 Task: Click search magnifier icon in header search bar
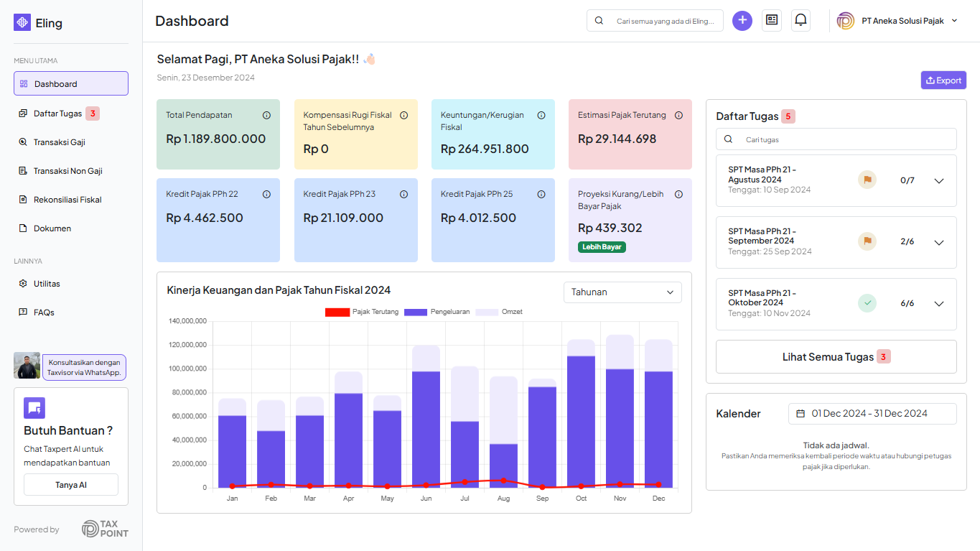(x=599, y=21)
